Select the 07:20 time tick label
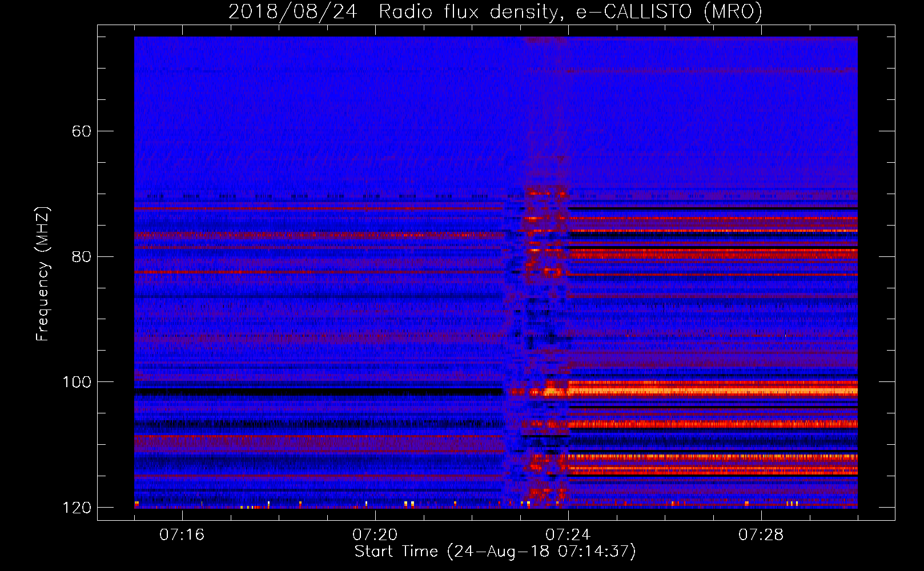This screenshot has width=924, height=571. [x=375, y=535]
